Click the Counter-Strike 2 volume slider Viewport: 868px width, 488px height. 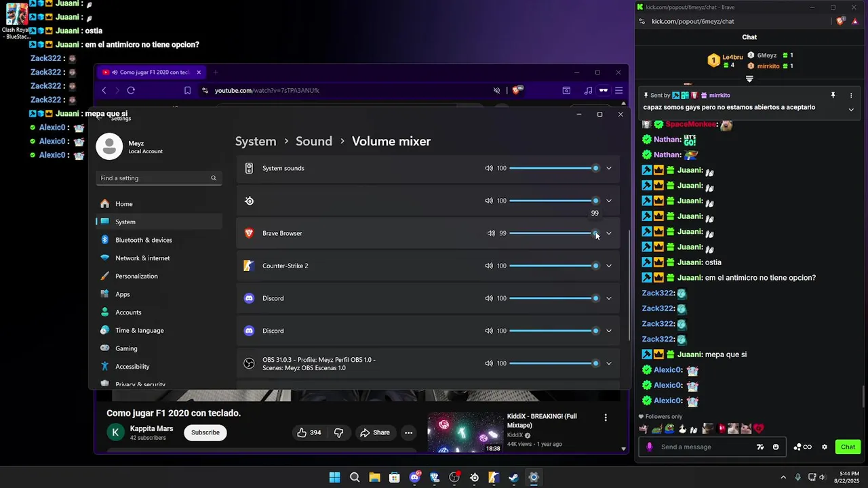554,266
